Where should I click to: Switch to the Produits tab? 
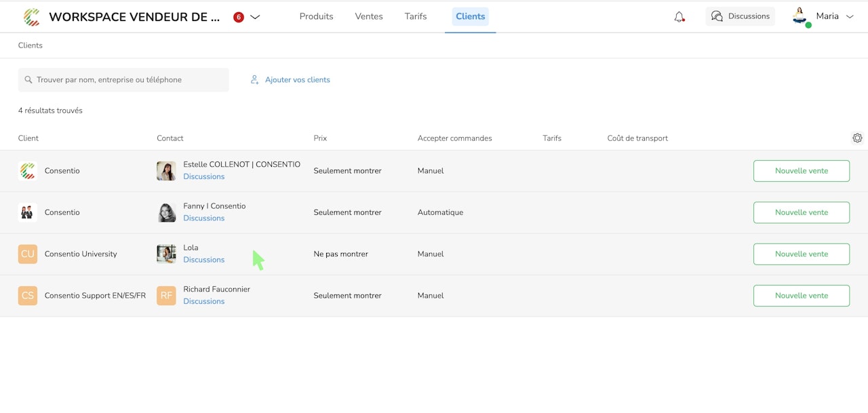tap(316, 16)
